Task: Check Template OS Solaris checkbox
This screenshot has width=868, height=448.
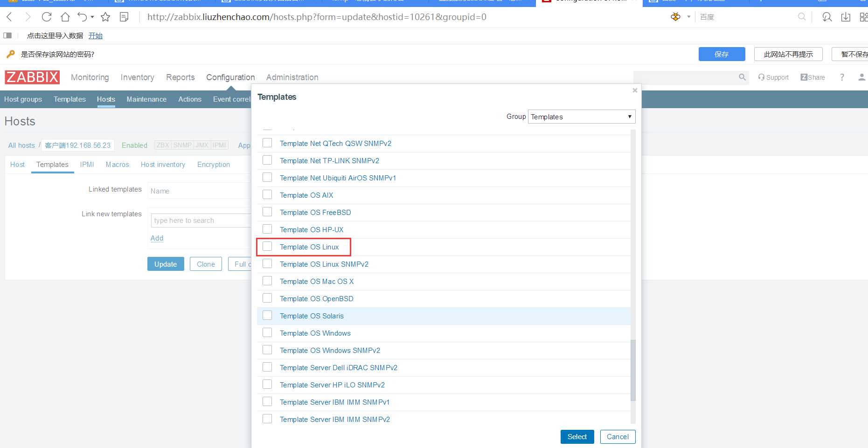Action: 267,315
